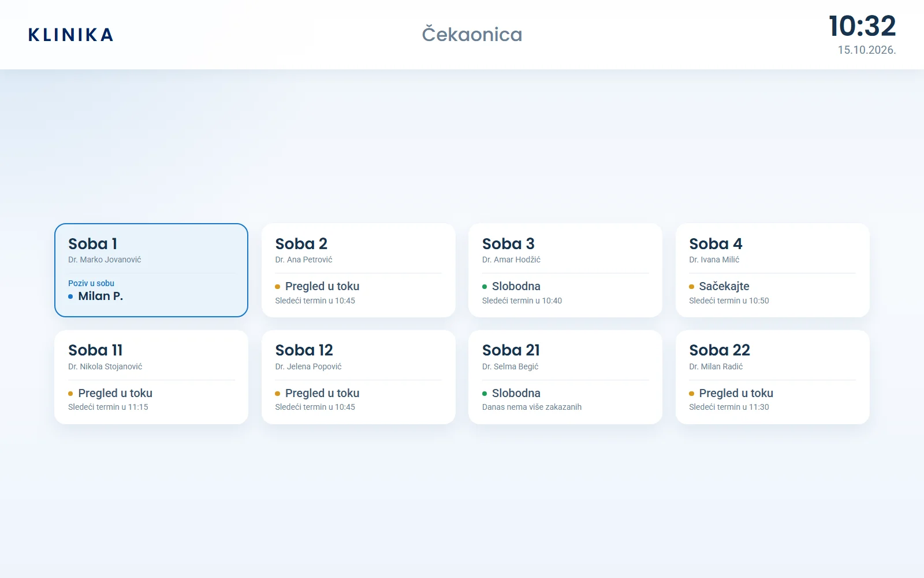The height and width of the screenshot is (578, 924).
Task: Click the blue dot beside Milan P.
Action: tap(70, 297)
